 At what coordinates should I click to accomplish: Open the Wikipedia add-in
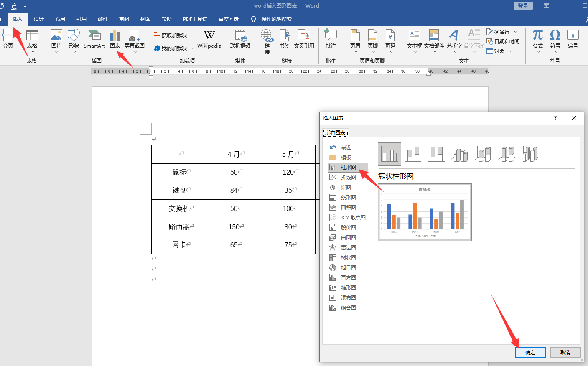coord(209,39)
